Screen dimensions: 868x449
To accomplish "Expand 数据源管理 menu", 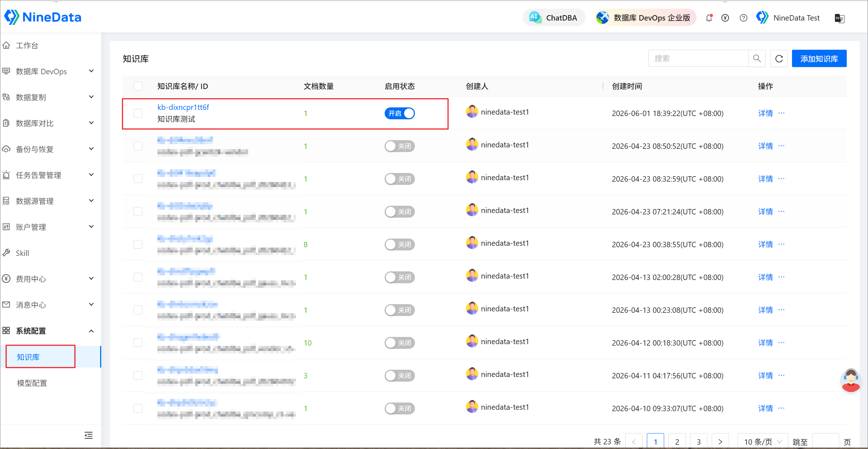I will point(51,201).
